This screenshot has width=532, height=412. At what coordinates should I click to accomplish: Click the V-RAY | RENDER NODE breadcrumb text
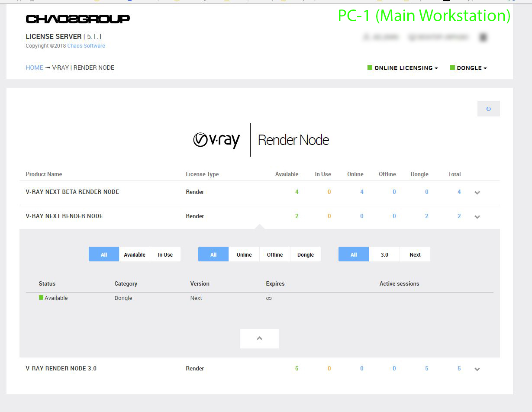click(83, 68)
